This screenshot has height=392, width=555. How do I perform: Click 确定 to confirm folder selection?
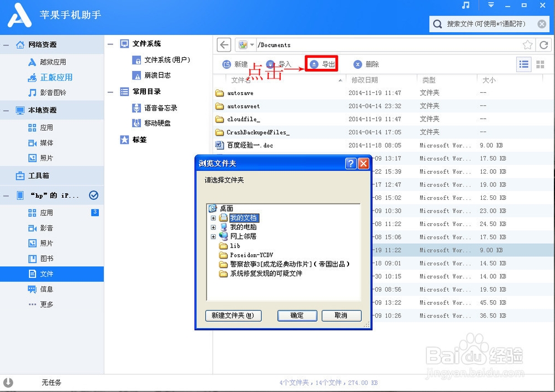(x=297, y=315)
